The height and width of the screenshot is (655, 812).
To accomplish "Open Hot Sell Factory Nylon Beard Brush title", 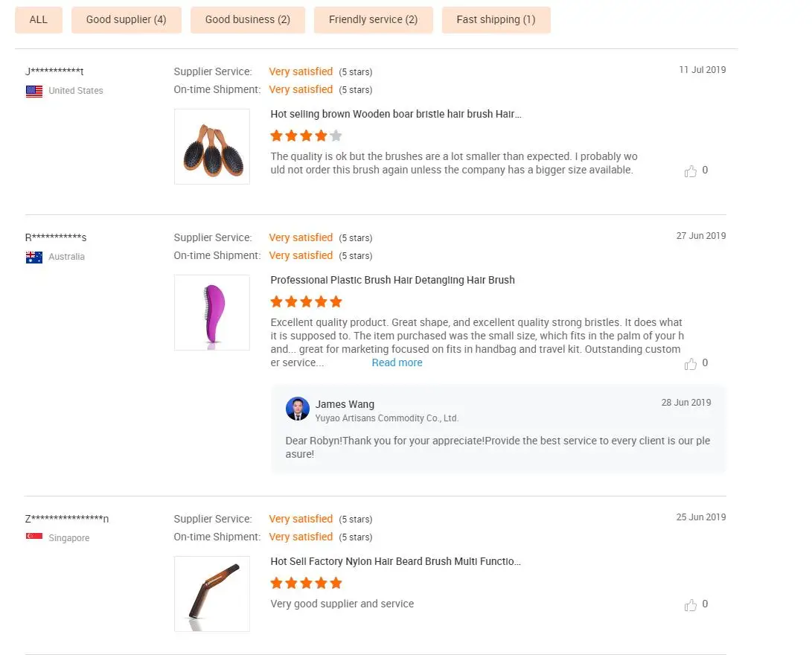I will [396, 561].
